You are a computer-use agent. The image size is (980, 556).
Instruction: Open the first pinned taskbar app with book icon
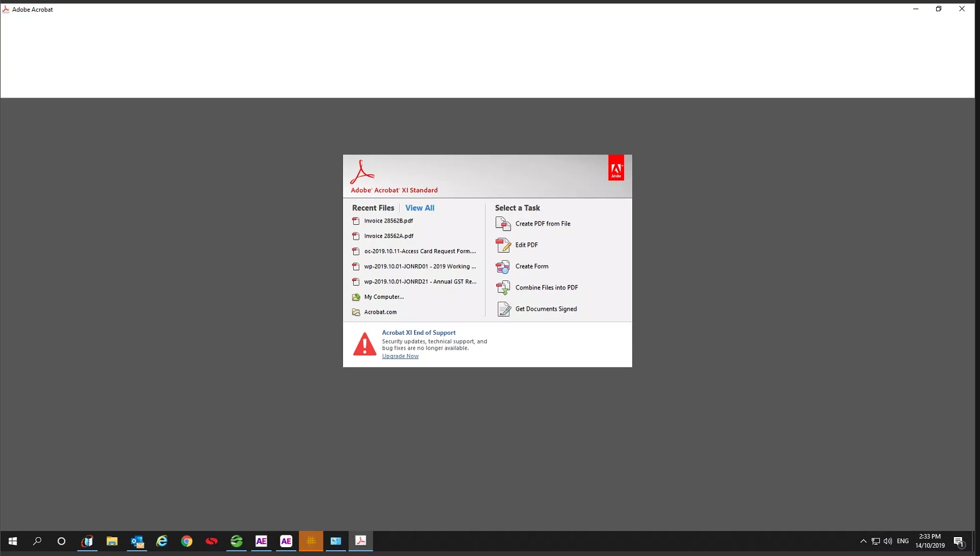click(x=87, y=541)
